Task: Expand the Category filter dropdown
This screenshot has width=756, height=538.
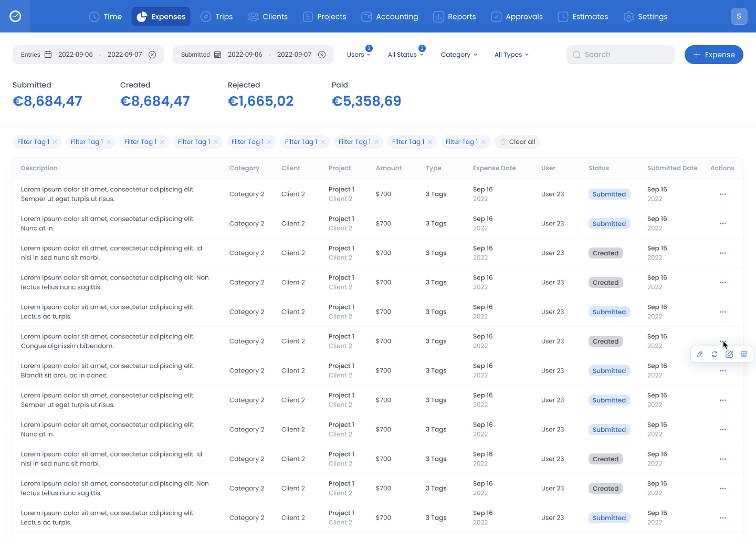Action: pos(459,55)
